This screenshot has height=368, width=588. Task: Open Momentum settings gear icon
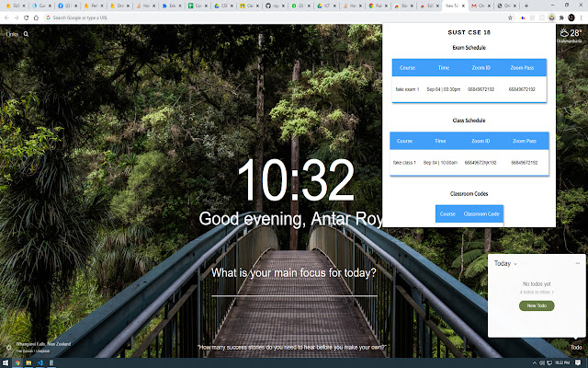tap(8, 348)
